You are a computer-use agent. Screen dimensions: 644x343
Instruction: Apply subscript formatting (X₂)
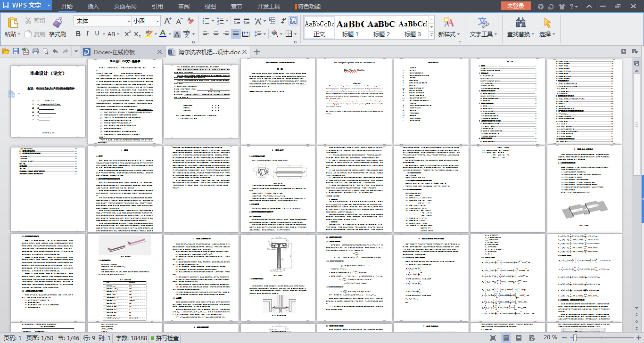(137, 34)
